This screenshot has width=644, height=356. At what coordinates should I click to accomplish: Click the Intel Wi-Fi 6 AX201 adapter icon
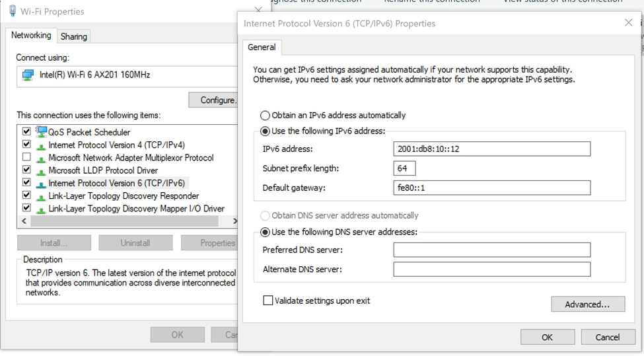pyautogui.click(x=28, y=75)
